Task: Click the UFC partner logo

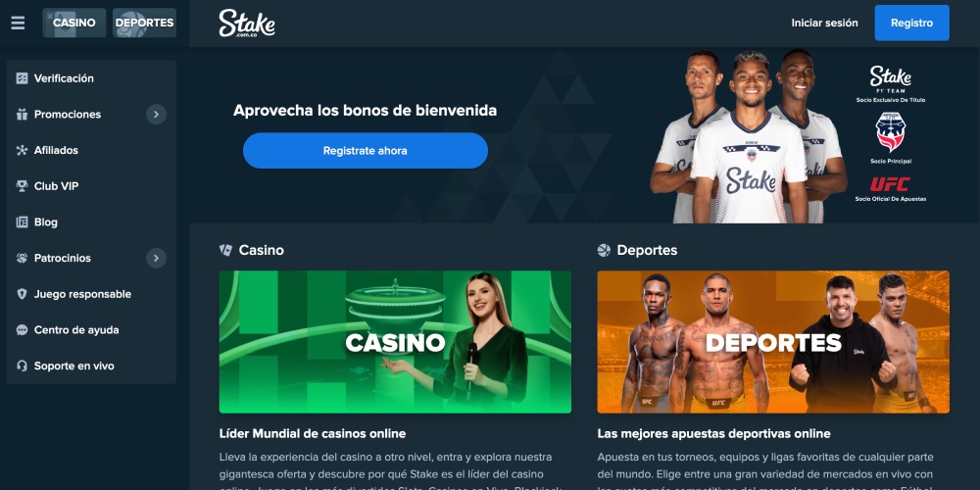Action: (890, 184)
